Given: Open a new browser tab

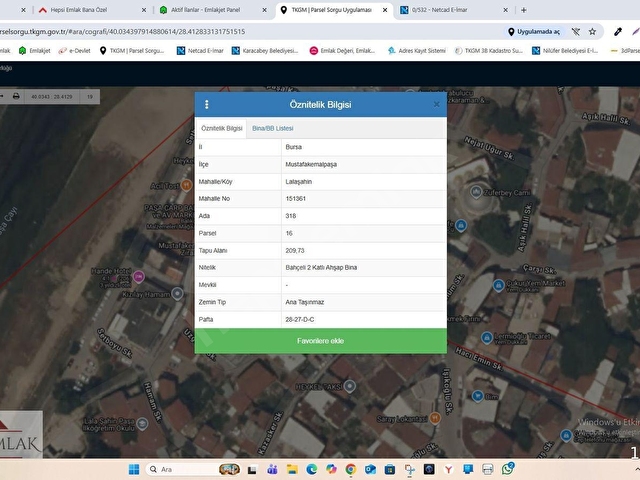Looking at the screenshot, I should coord(524,10).
